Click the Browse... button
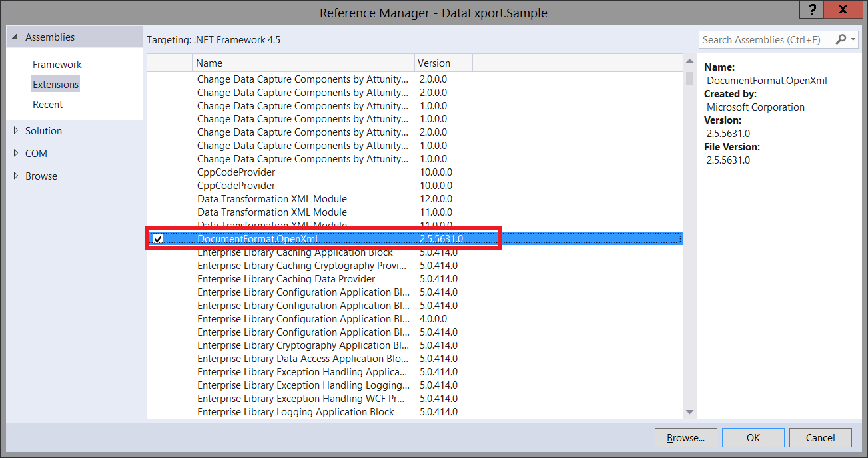The image size is (868, 458). click(x=685, y=437)
